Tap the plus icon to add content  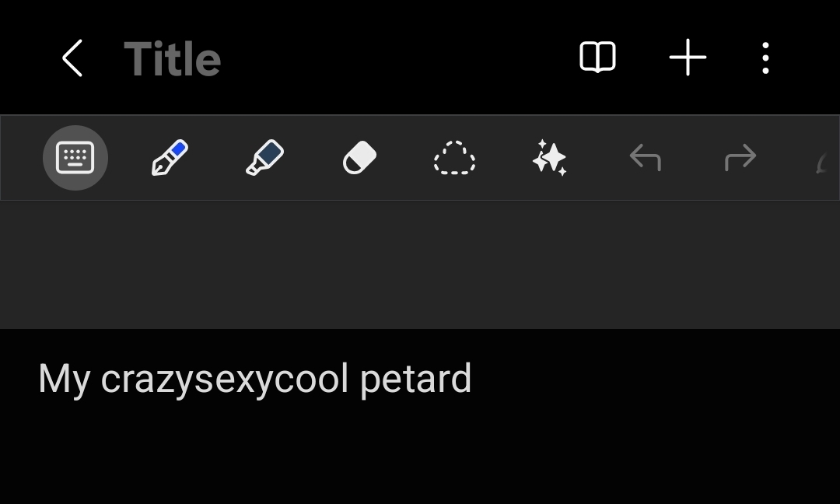(x=688, y=58)
